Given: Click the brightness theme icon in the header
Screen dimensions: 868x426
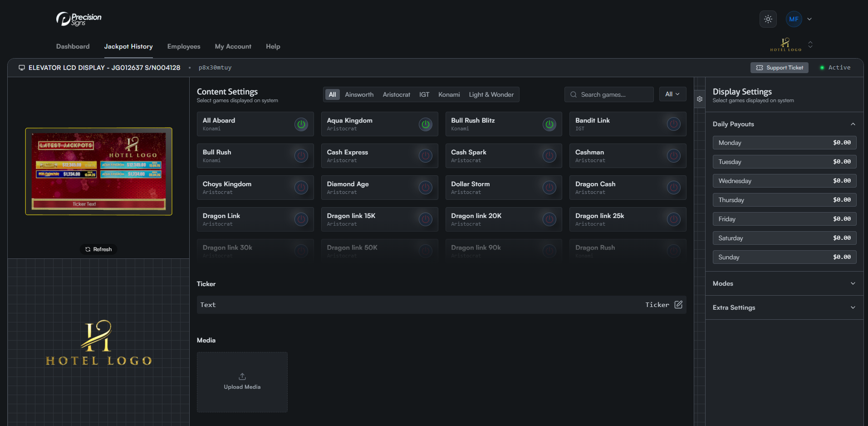Looking at the screenshot, I should pos(768,19).
